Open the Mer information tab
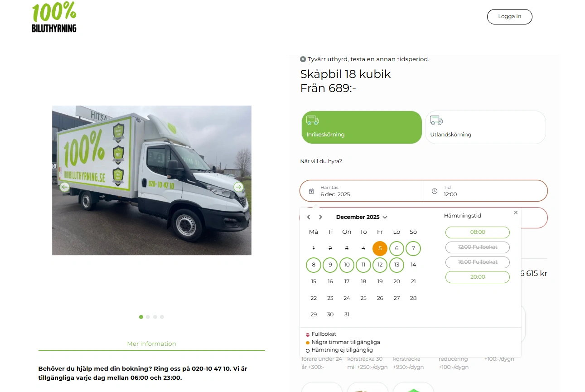Viewport: 585px width, 392px height. 151,344
